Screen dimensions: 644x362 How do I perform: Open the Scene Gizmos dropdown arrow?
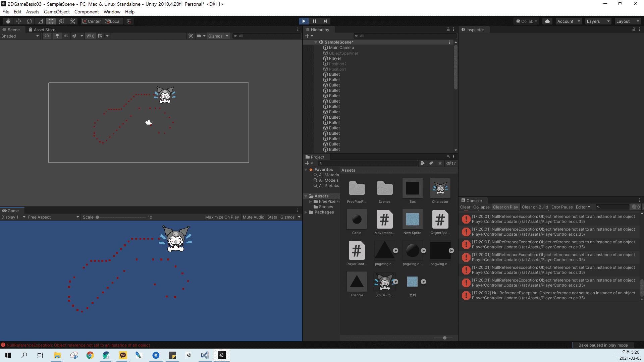[227, 36]
